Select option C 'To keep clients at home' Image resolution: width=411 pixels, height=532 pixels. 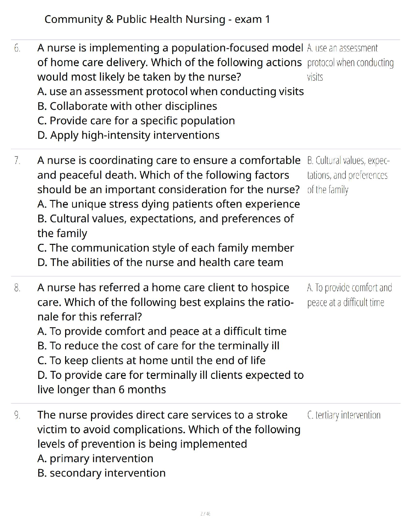(151, 360)
